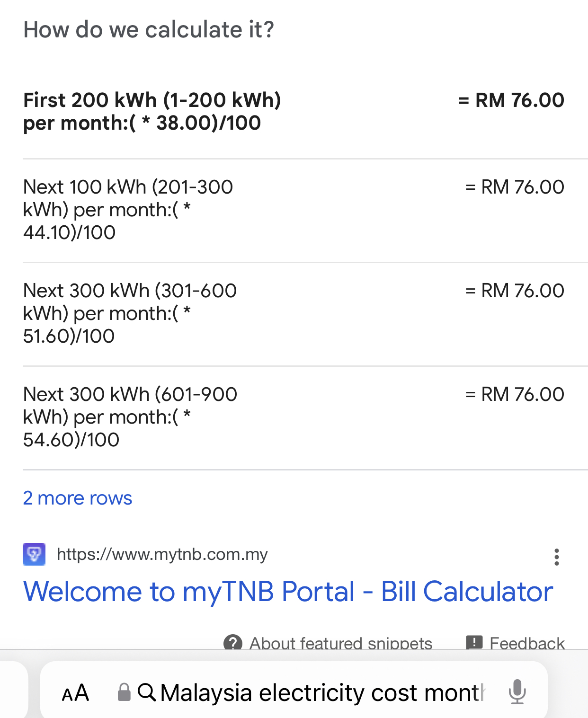Tap the microphone icon in address bar
588x718 pixels.
[517, 691]
